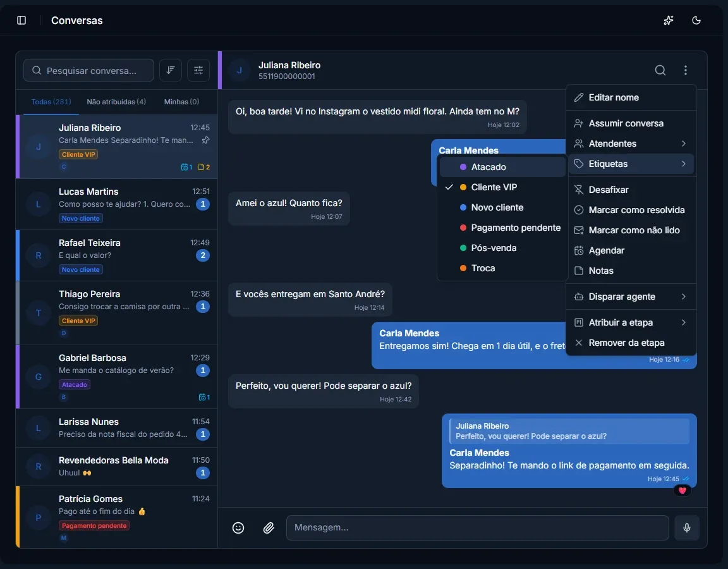Open Notas from the menu

click(631, 271)
